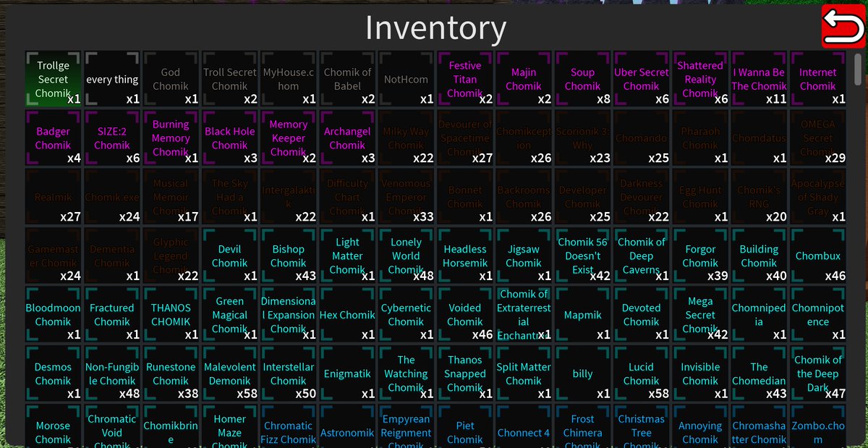Select the Cybernetic Chomik item
The image size is (868, 448).
(406, 315)
